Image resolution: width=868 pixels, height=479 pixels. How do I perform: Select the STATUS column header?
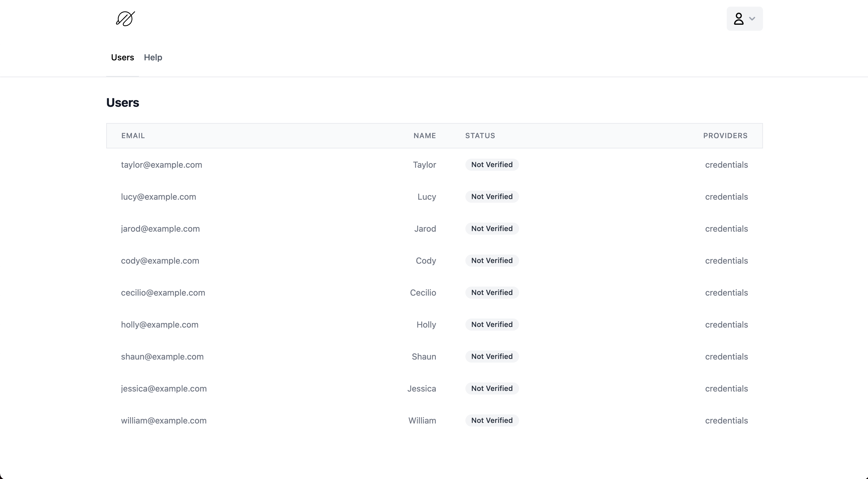tap(480, 135)
